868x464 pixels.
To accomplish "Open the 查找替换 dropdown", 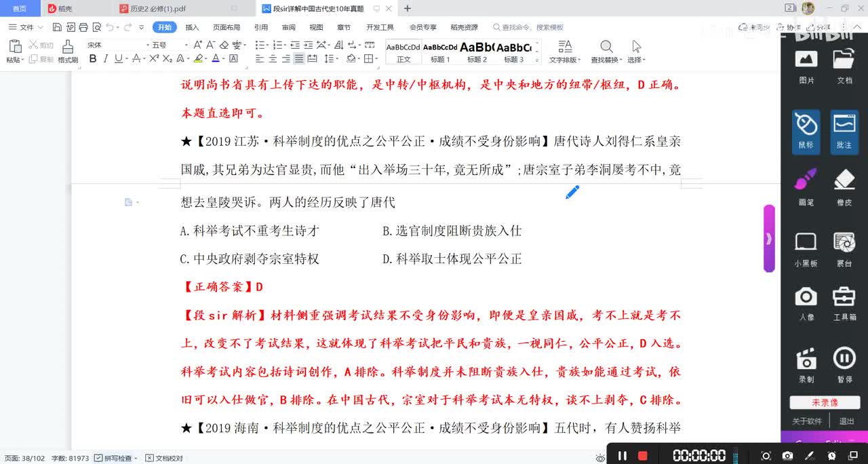I will [x=606, y=60].
